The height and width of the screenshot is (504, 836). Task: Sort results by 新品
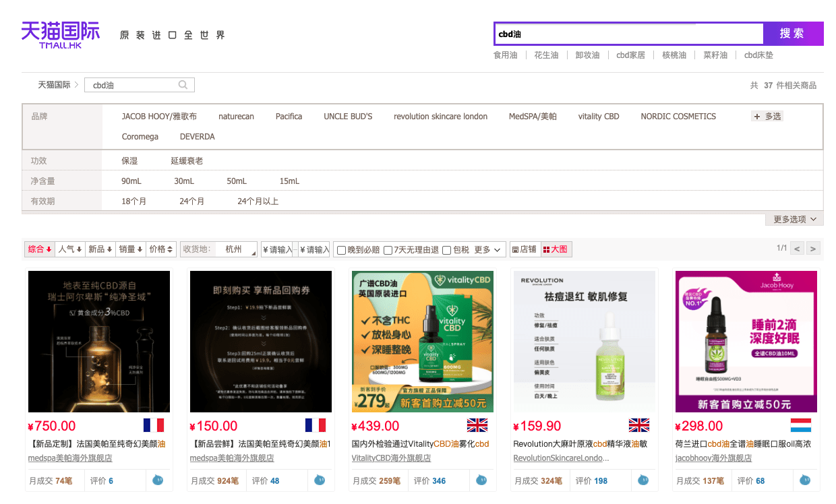(100, 249)
